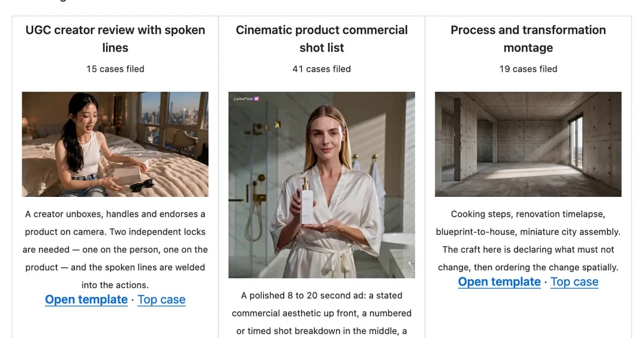The height and width of the screenshot is (338, 644).
Task: Open Top case for Process and transformation montage
Action: point(574,282)
